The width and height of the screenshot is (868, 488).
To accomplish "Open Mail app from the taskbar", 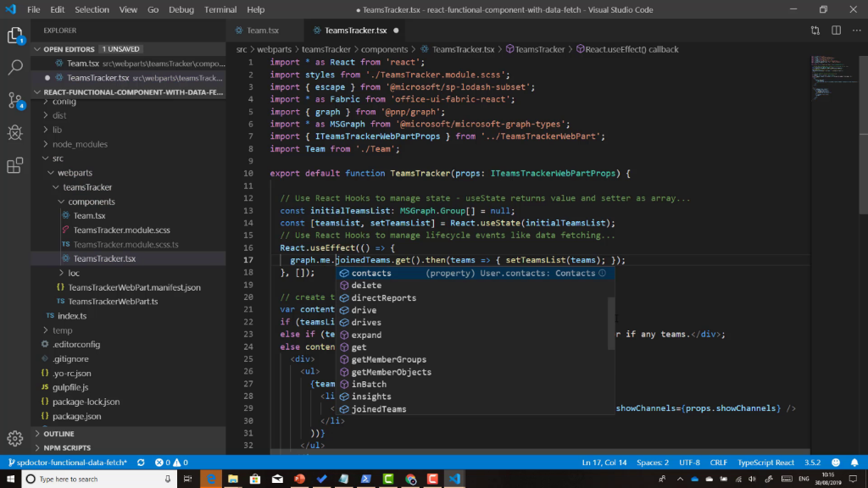I will coord(277,479).
